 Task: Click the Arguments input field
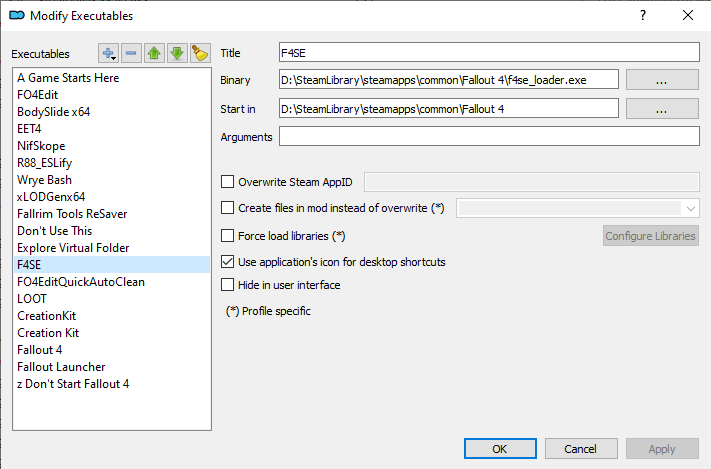pyautogui.click(x=489, y=137)
